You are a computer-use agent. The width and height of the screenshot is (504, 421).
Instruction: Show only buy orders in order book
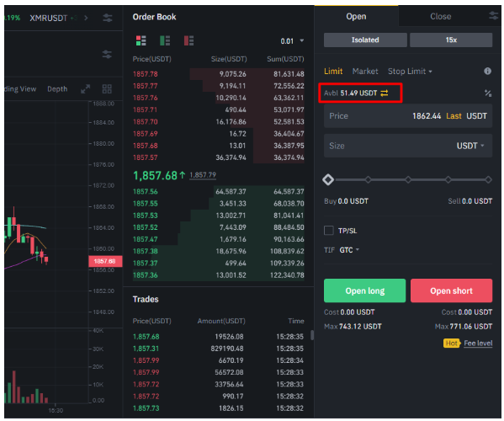pyautogui.click(x=165, y=41)
